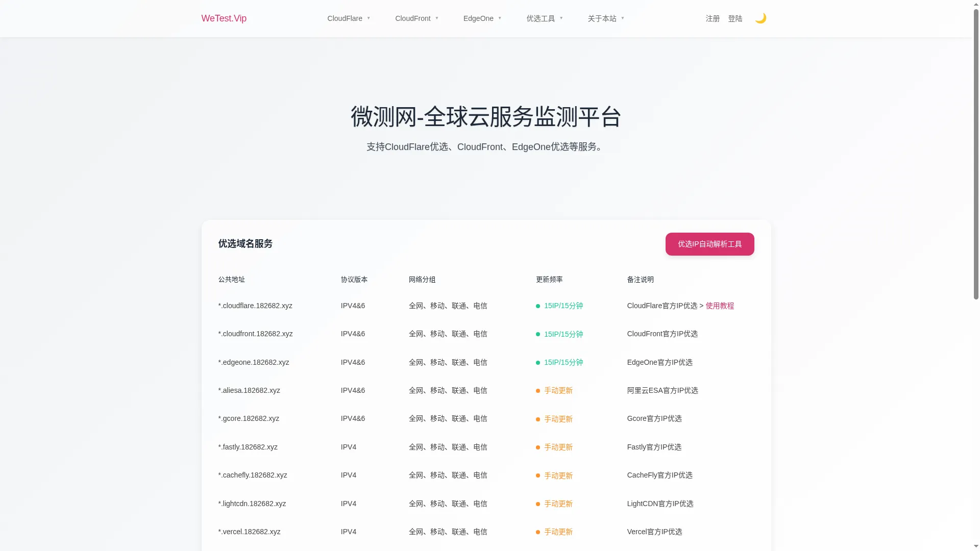
Task: Click the 备注说明 column header
Action: click(641, 280)
